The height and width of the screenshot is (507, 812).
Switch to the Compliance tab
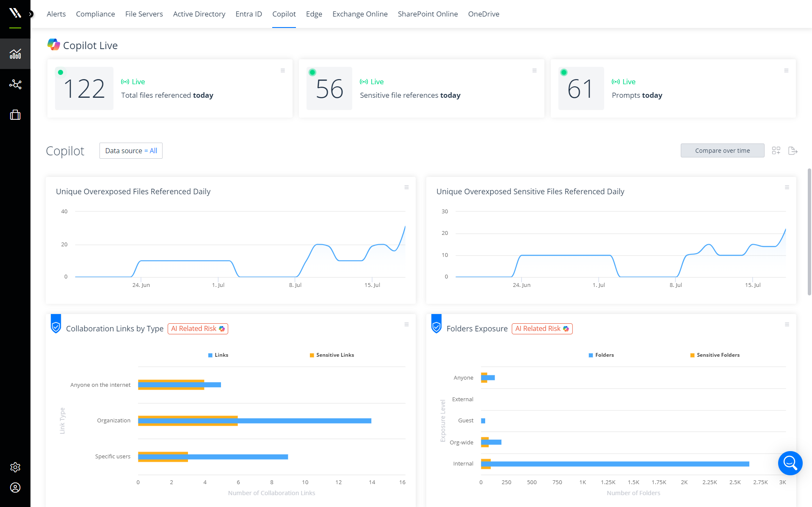coord(95,14)
